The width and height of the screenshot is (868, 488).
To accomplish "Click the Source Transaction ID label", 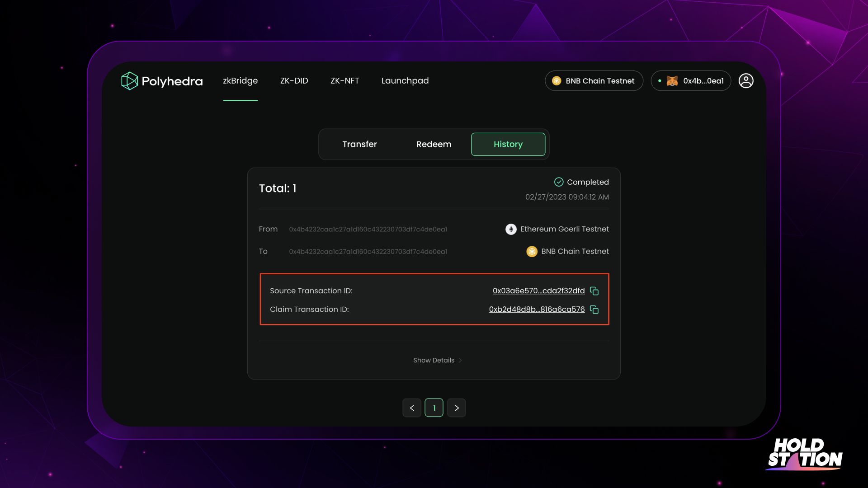I will click(x=311, y=291).
